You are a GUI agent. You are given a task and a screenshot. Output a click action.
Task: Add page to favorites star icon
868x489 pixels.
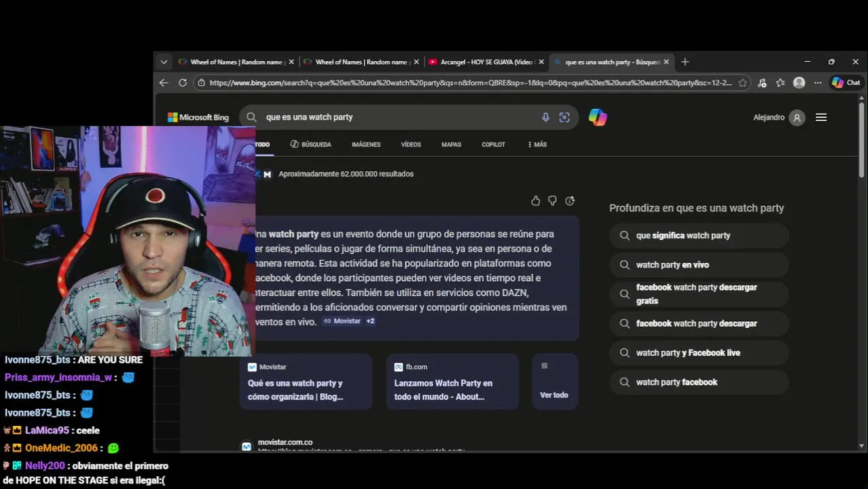(x=743, y=83)
